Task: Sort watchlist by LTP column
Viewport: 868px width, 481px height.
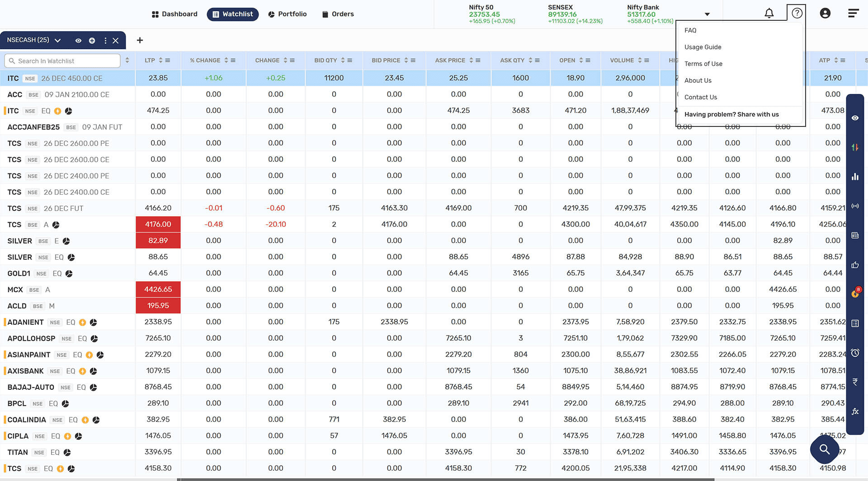Action: click(160, 61)
